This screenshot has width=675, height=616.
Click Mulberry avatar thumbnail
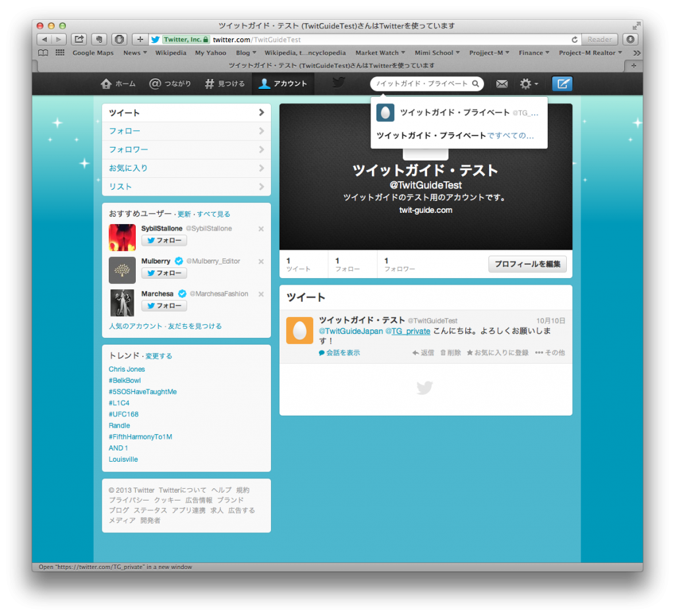[x=122, y=270]
